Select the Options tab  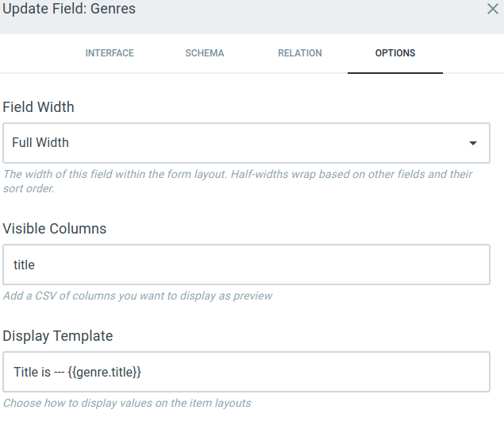395,53
